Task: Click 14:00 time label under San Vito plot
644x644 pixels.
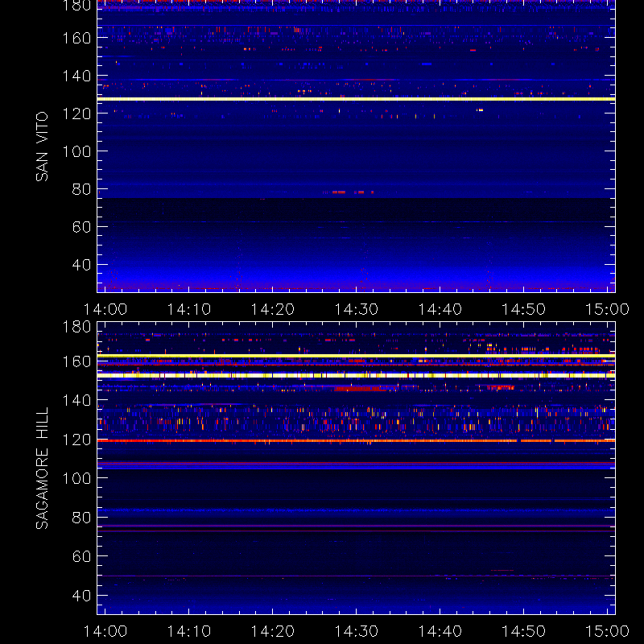Action: click(105, 309)
